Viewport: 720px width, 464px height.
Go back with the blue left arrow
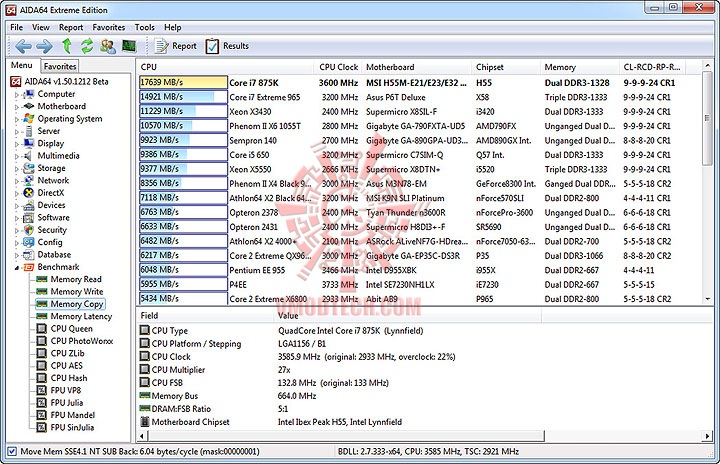(23, 46)
